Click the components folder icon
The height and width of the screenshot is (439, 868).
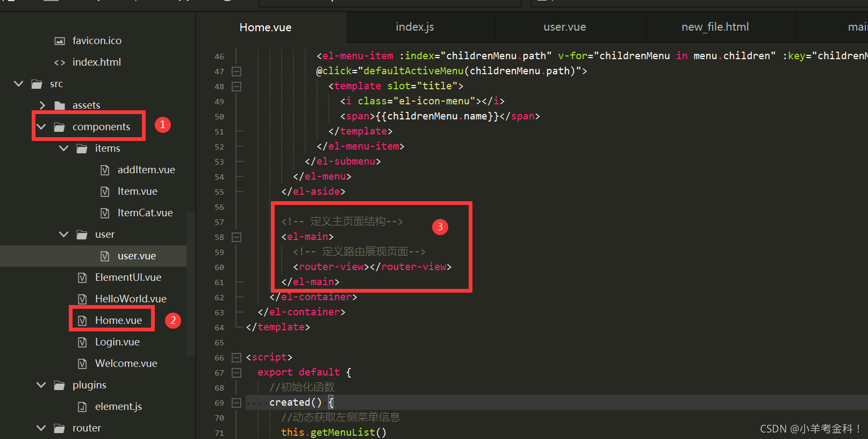tap(60, 127)
